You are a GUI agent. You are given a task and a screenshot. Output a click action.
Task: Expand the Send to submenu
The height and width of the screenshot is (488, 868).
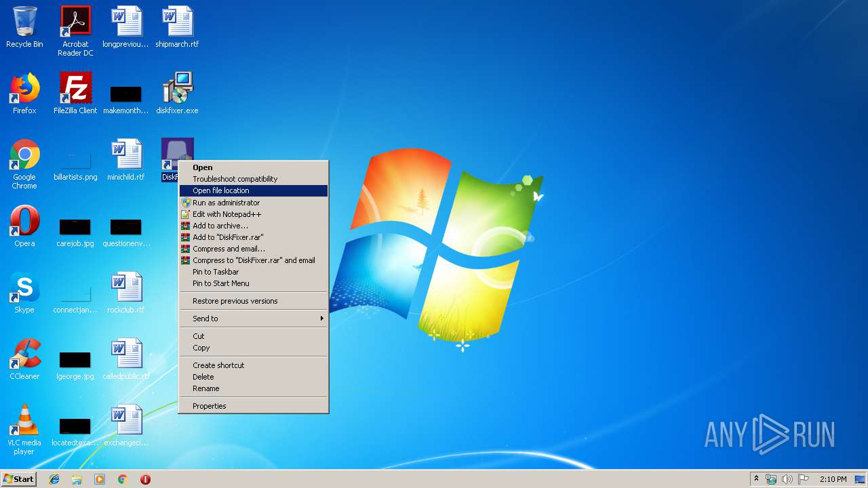pos(254,319)
